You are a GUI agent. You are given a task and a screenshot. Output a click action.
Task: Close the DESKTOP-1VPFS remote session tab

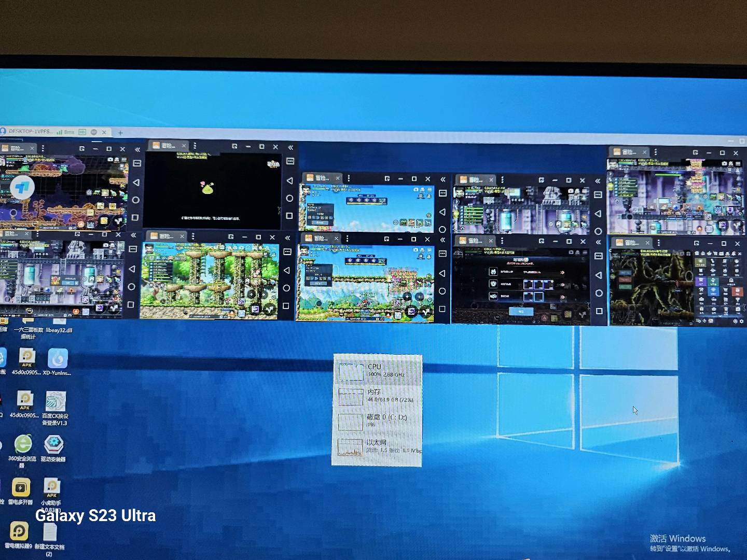pos(104,133)
